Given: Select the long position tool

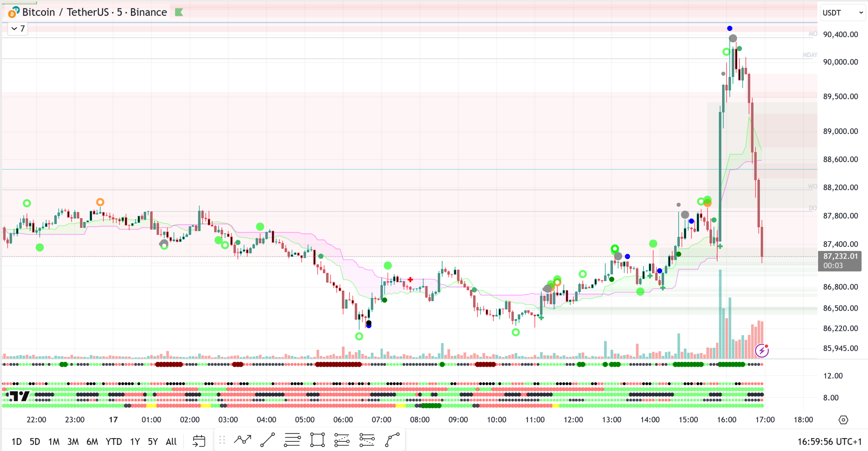Looking at the screenshot, I should pos(342,440).
